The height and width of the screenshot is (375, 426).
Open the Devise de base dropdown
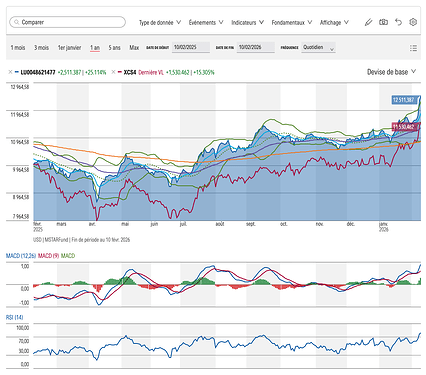391,72
